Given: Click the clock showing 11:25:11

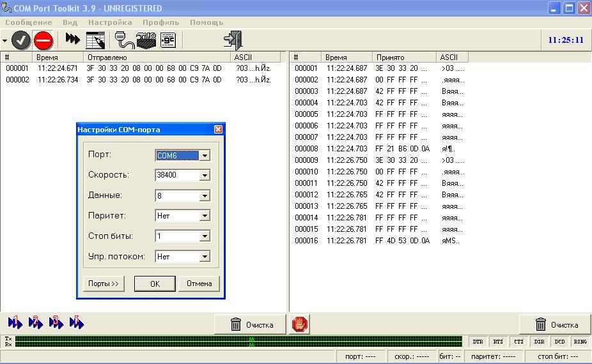Looking at the screenshot, I should pyautogui.click(x=566, y=40).
